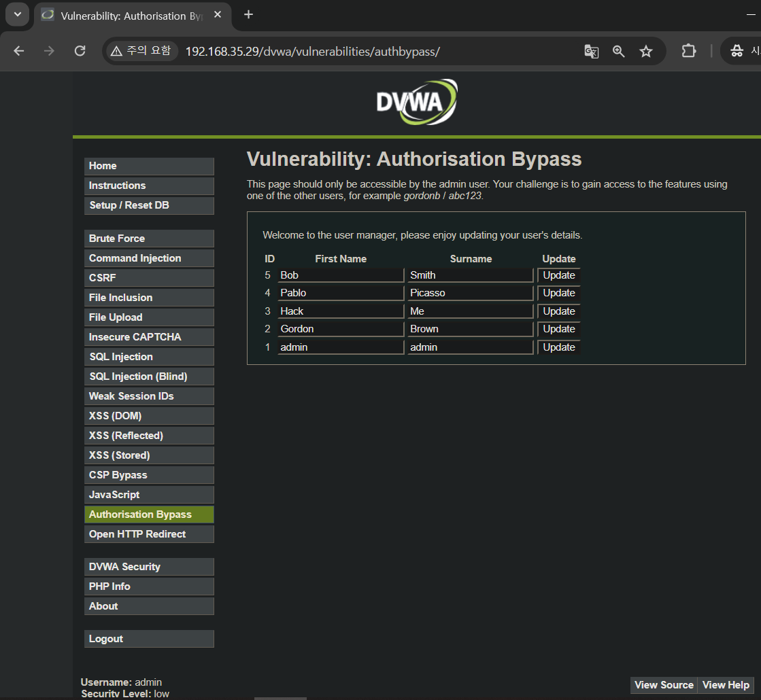761x700 pixels.
Task: Reload the page with refresh icon
Action: 80,51
